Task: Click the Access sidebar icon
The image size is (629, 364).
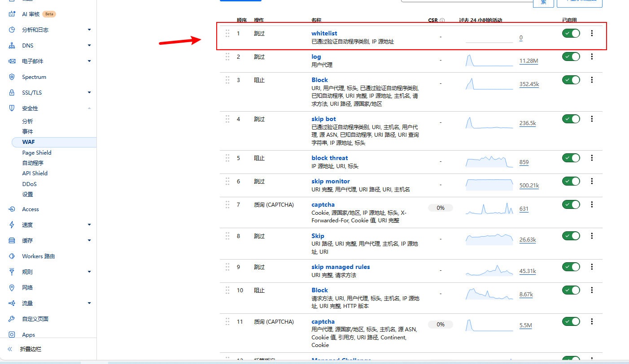Action: coord(12,209)
